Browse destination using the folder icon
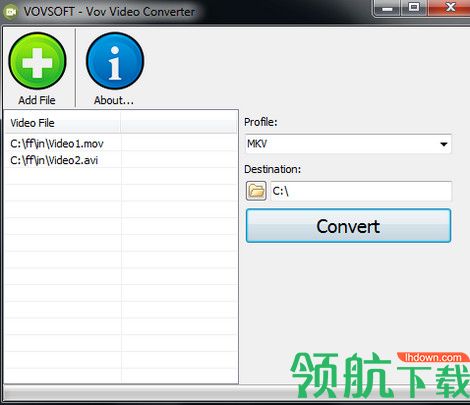The image size is (470, 405). 256,191
